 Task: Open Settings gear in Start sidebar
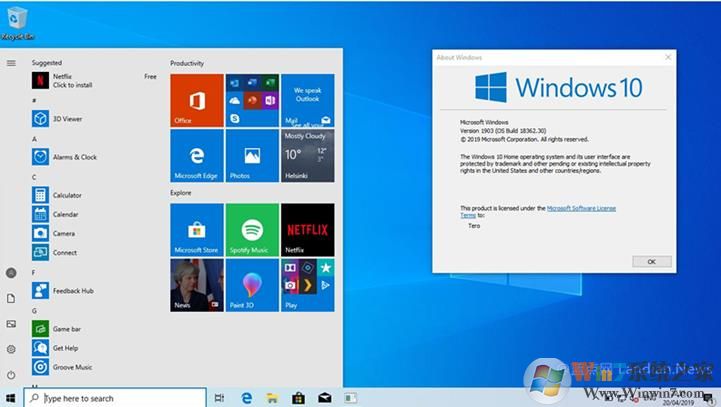[11, 349]
